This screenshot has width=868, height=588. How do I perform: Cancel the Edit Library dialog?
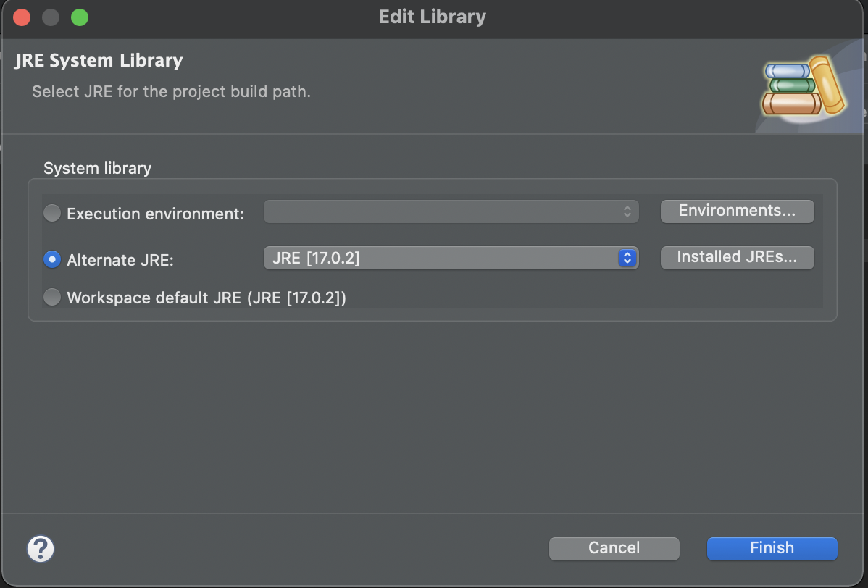click(614, 548)
